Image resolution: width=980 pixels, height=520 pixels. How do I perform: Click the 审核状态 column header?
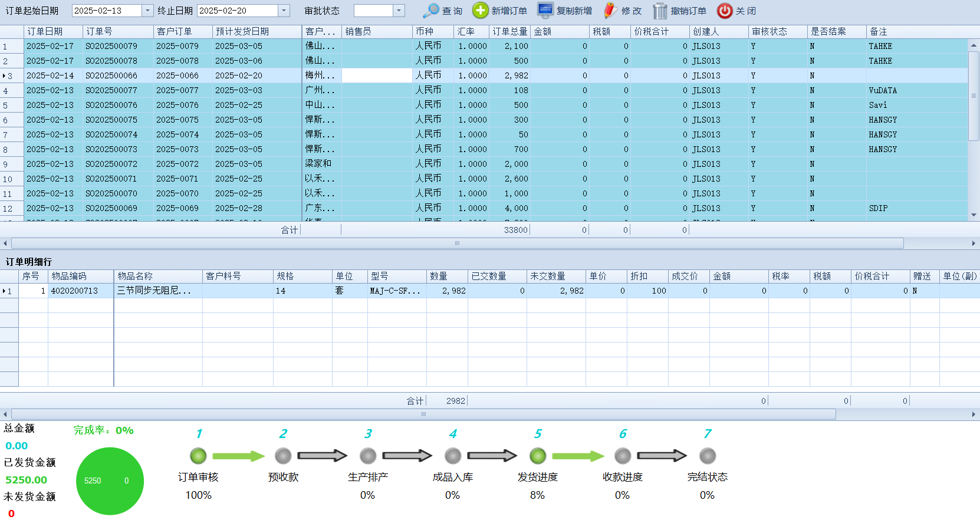coord(769,31)
